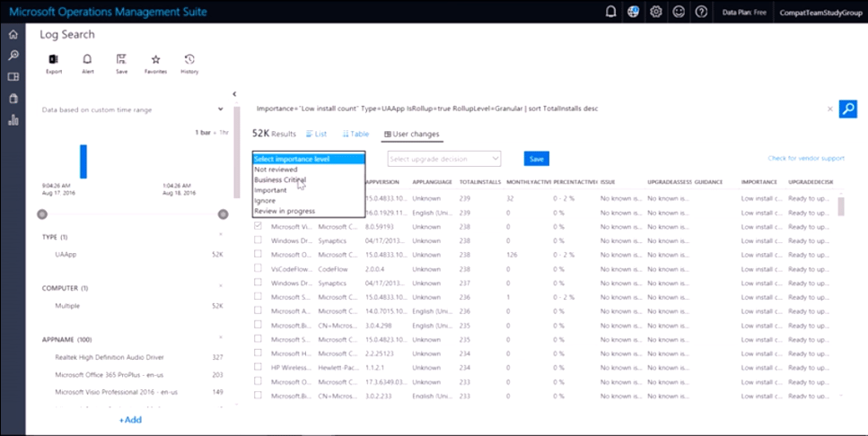The width and height of the screenshot is (868, 436).
Task: Click the Save search toolbar icon
Action: coord(122,65)
